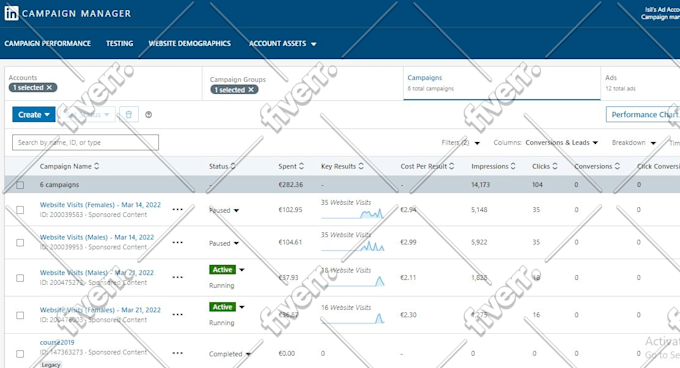Sort by Campaign Name column arrows
This screenshot has height=368, width=680.
pos(97,166)
